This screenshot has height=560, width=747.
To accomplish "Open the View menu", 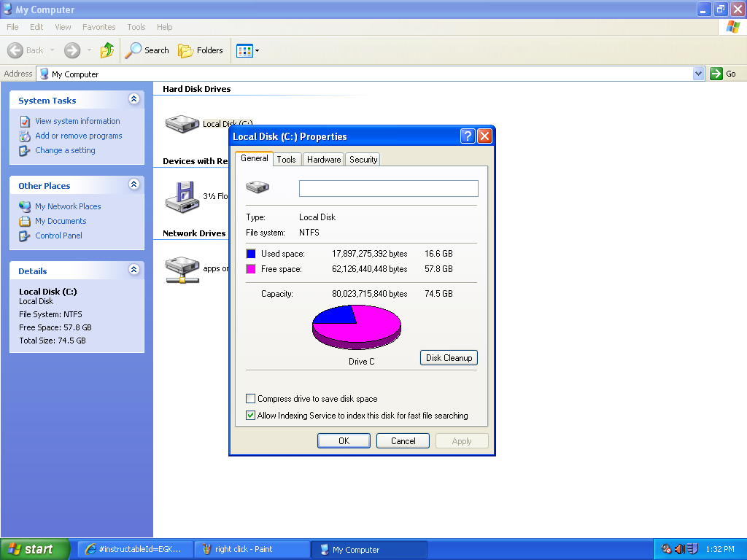I will coord(62,27).
